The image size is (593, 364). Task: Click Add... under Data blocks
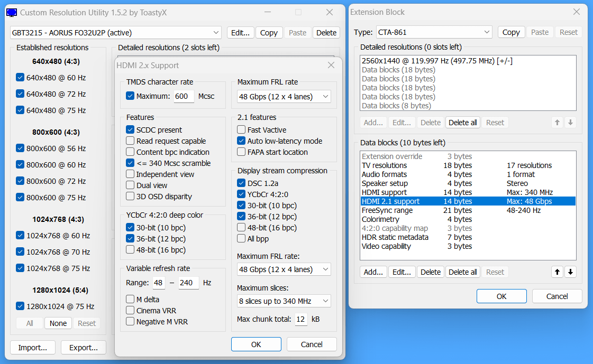click(x=373, y=272)
